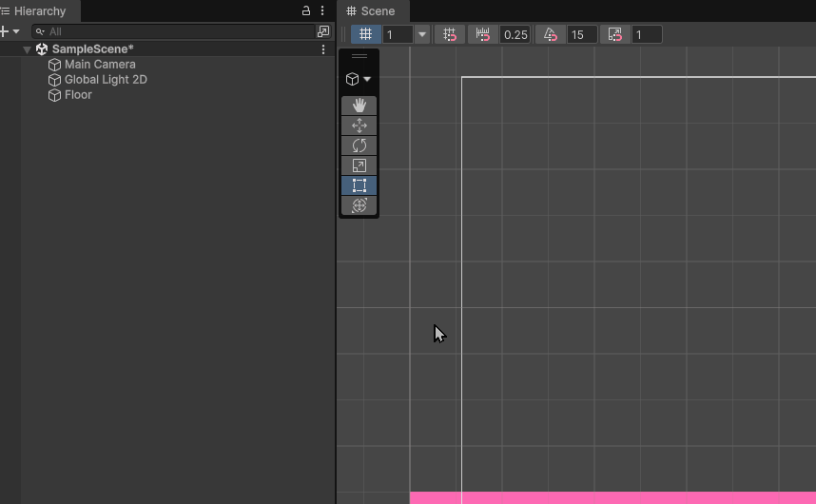Click the pink Floor sprite in Scene
The height and width of the screenshot is (504, 816).
pyautogui.click(x=612, y=497)
